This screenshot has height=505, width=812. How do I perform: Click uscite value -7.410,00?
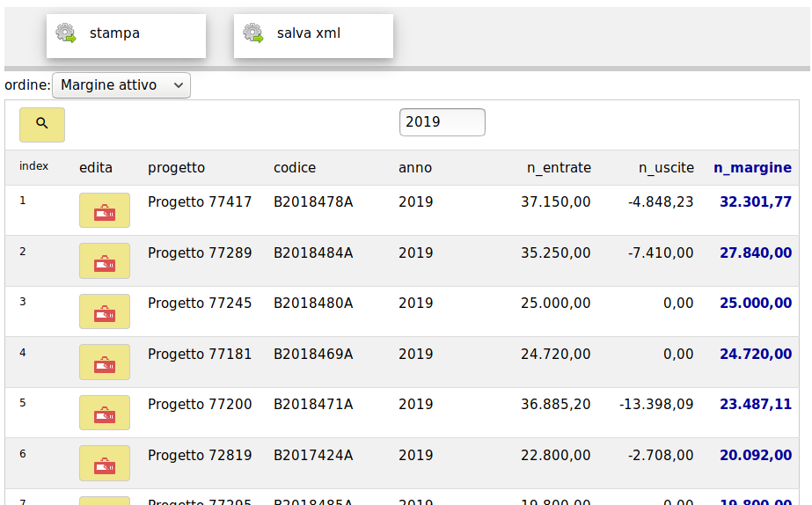point(661,252)
